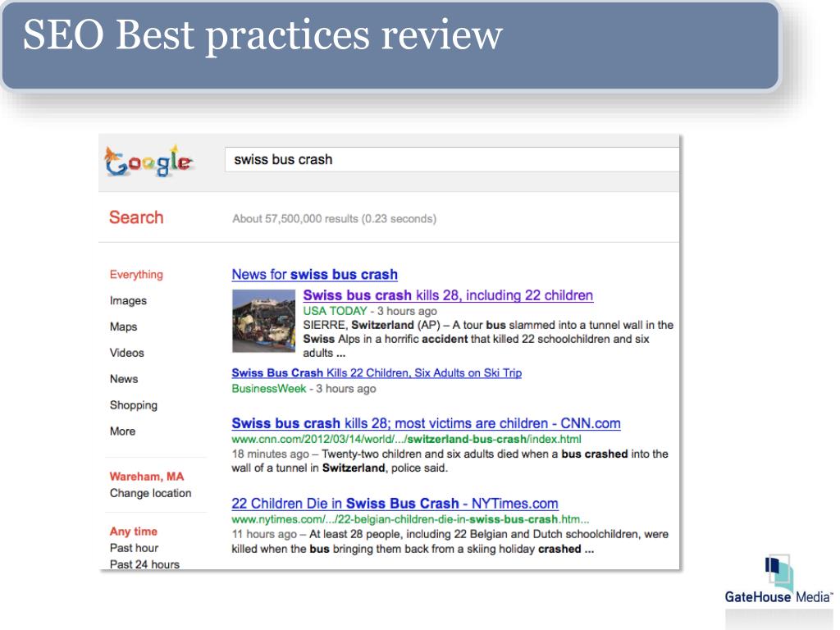Switch to Maps results

coord(123,326)
